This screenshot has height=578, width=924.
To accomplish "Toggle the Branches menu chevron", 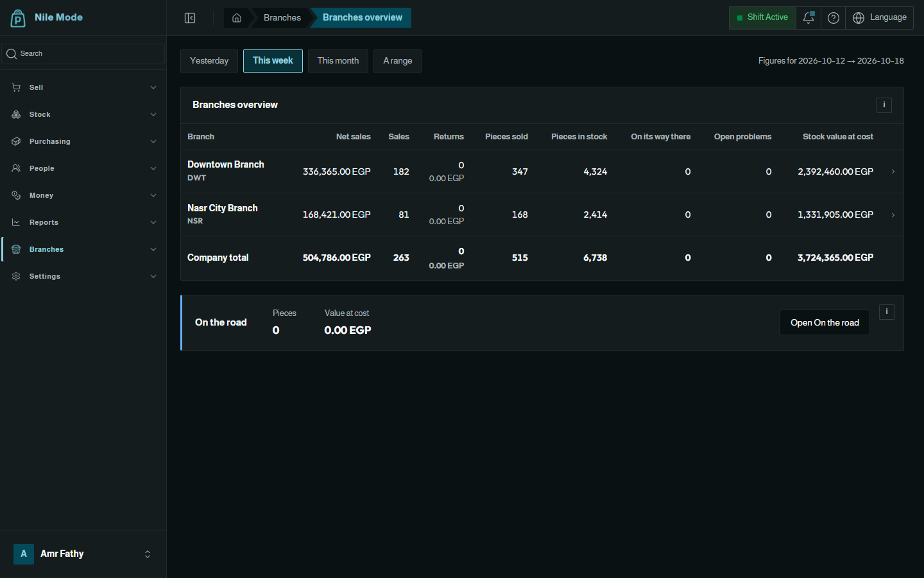I will 153,249.
